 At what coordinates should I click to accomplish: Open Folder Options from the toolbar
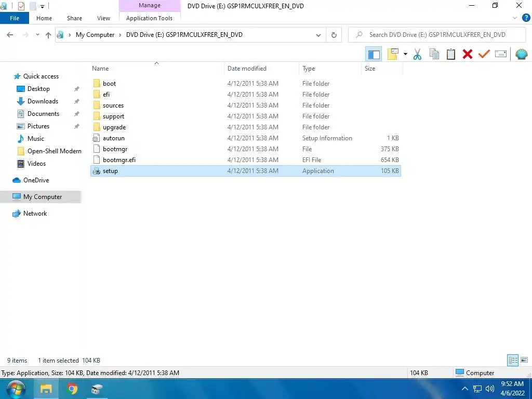pos(393,54)
